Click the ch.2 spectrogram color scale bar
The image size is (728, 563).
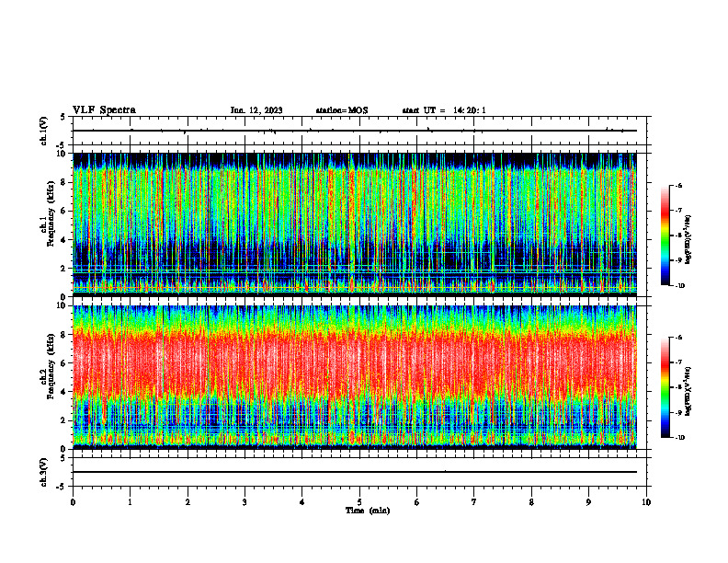coord(665,387)
